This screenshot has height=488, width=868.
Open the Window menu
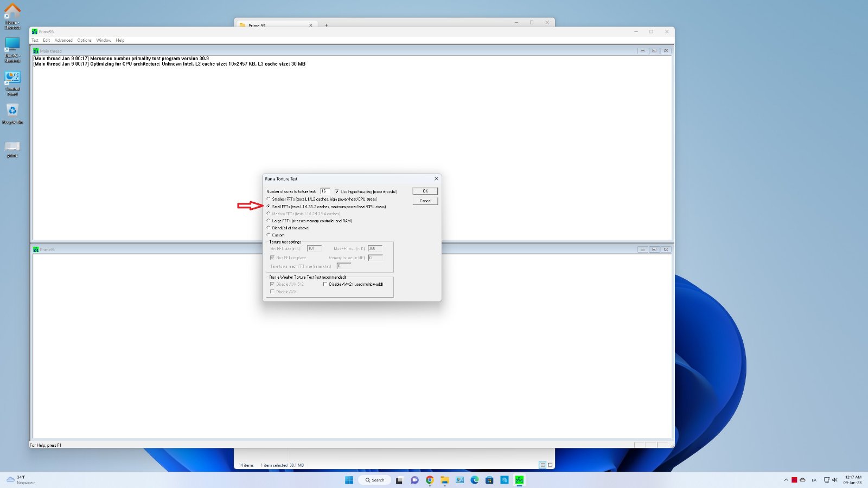pos(104,40)
